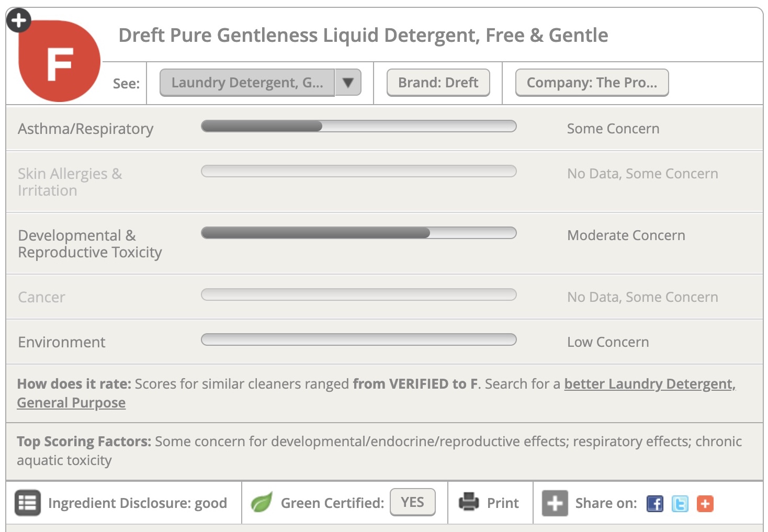The image size is (768, 532).
Task: Click the printer icon
Action: point(469,502)
